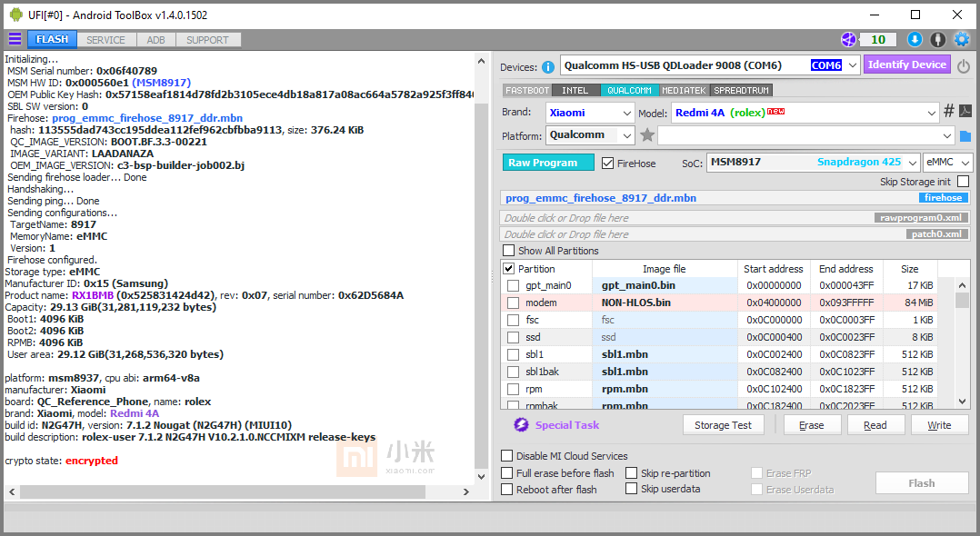Check the modem partition checkbox
This screenshot has height=536, width=980.
coord(513,303)
